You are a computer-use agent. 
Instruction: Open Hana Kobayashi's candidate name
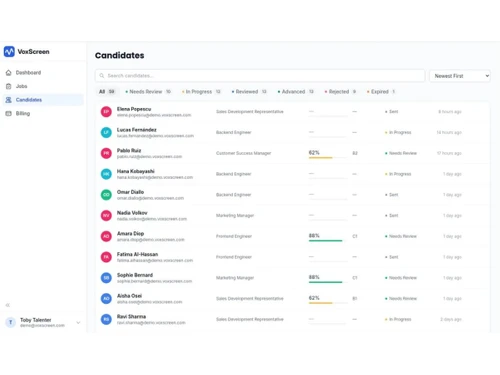[x=136, y=171]
